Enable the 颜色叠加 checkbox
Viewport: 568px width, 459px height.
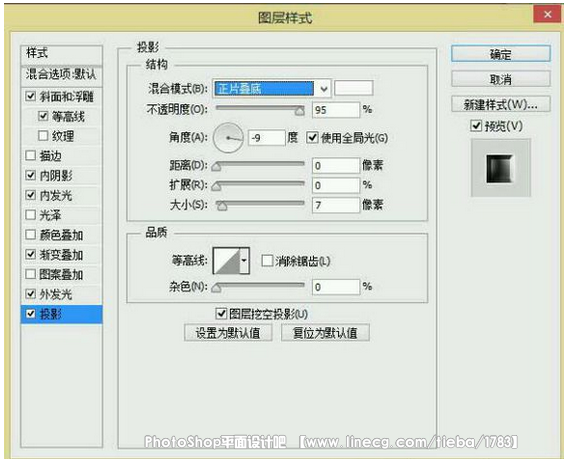click(x=31, y=234)
